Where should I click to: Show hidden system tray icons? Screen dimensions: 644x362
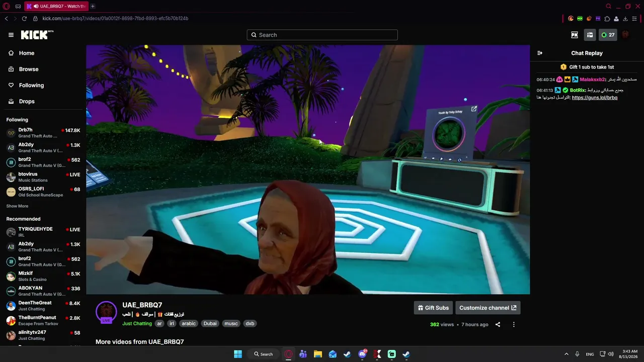click(566, 354)
